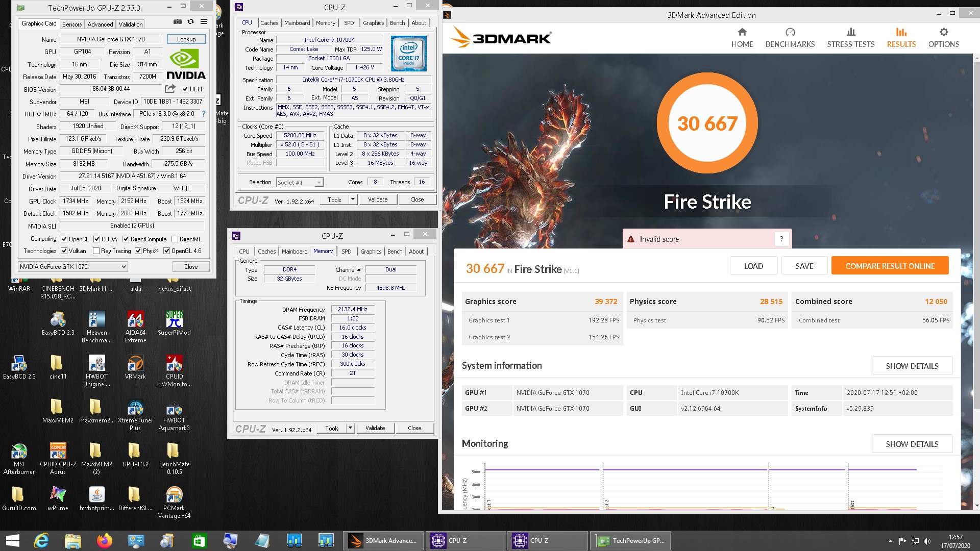Open PCMark Vantage x64 desktop icon
The height and width of the screenshot is (551, 980).
click(174, 502)
